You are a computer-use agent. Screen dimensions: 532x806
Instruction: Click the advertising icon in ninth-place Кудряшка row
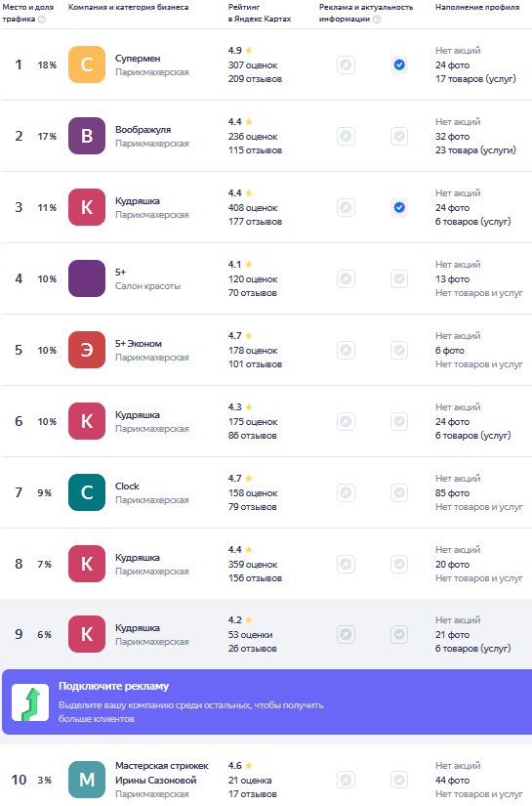347,634
